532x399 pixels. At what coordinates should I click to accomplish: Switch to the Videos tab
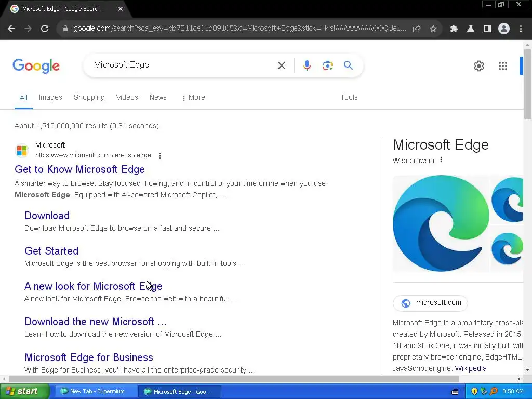127,97
